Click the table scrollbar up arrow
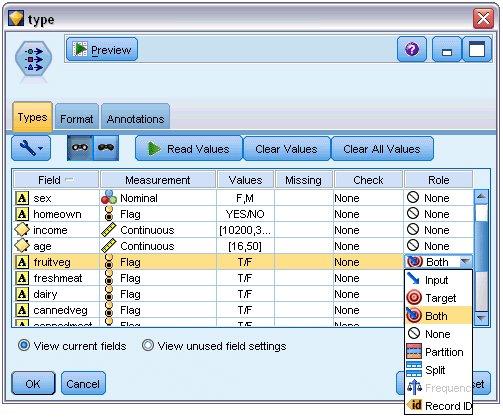503x418 pixels. 481,196
